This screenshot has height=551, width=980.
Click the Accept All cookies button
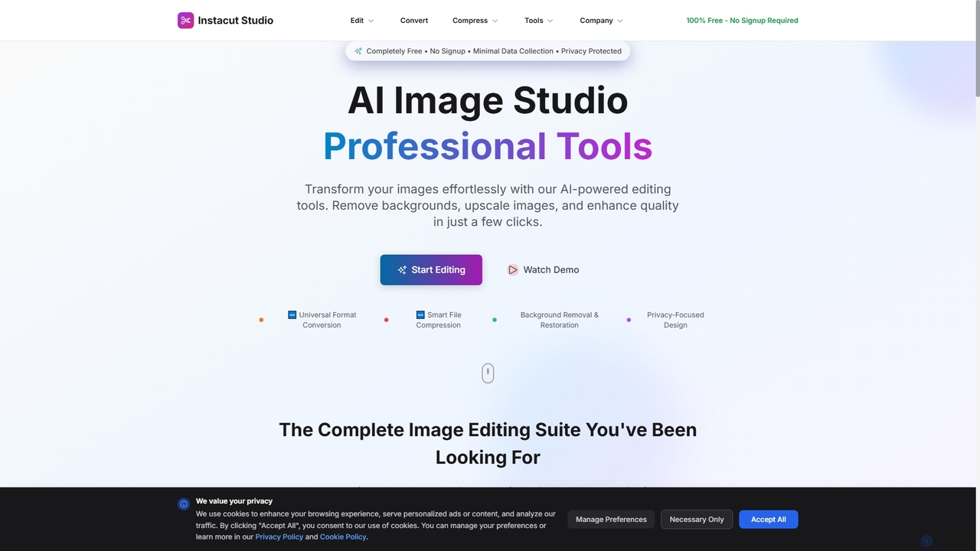768,520
